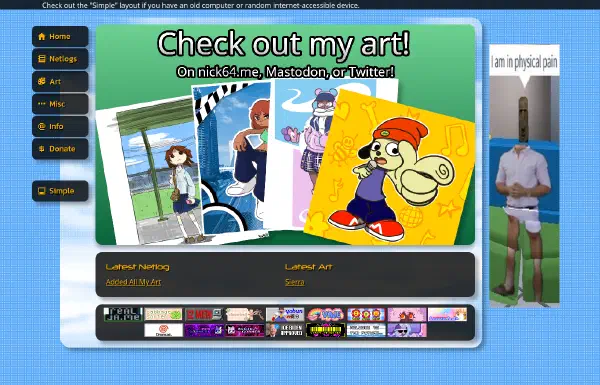The height and width of the screenshot is (385, 600).
Task: Click the pink badge with two dark creatures
Action: pyautogui.click(x=407, y=315)
